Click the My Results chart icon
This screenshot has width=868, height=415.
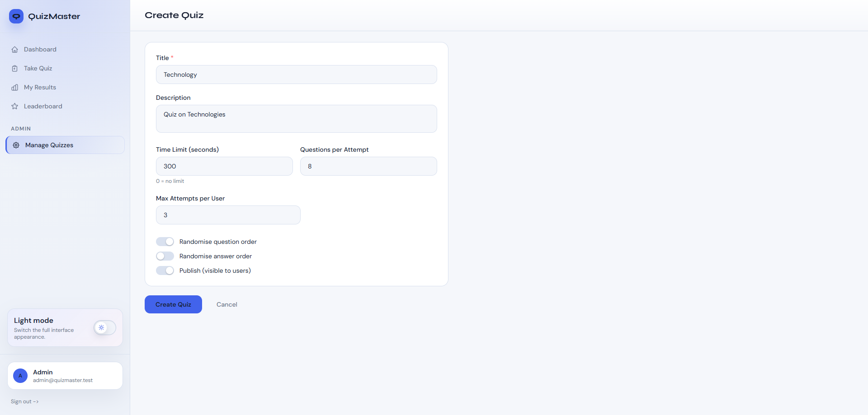[x=15, y=88]
